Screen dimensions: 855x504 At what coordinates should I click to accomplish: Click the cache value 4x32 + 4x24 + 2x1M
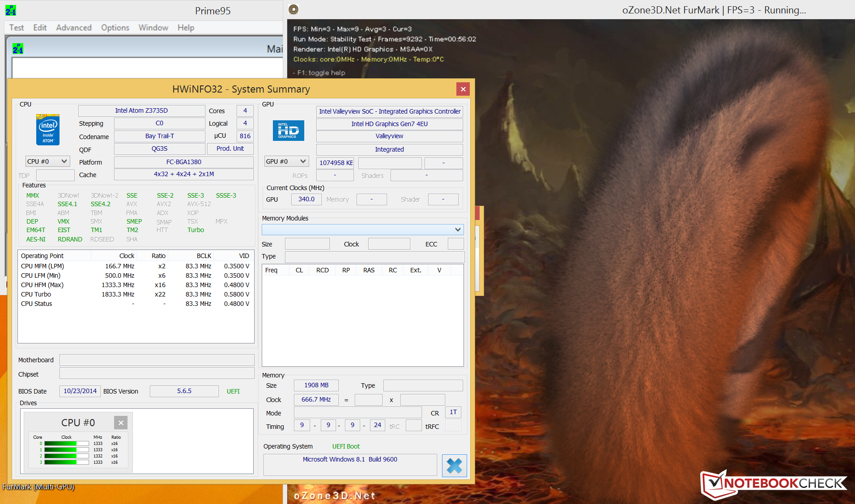[x=183, y=174]
